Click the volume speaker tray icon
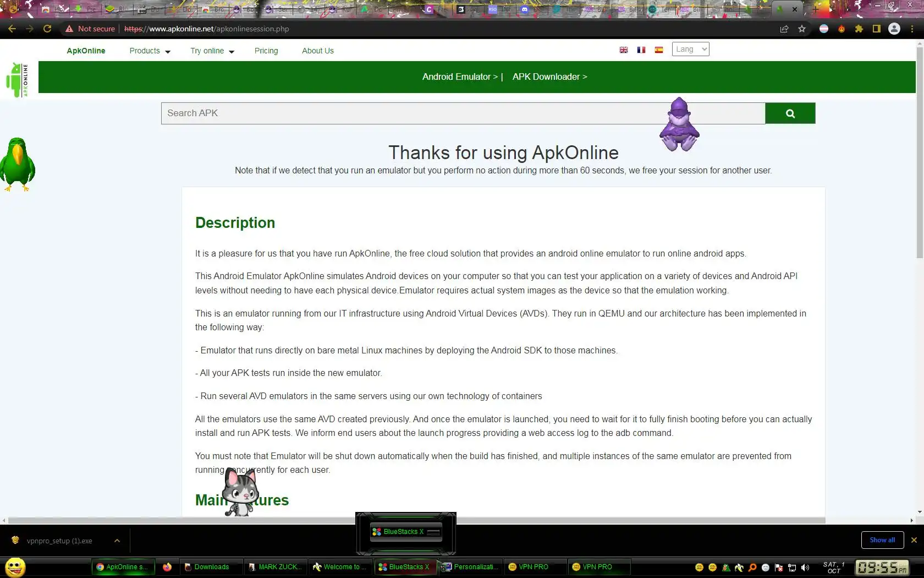 click(x=805, y=568)
